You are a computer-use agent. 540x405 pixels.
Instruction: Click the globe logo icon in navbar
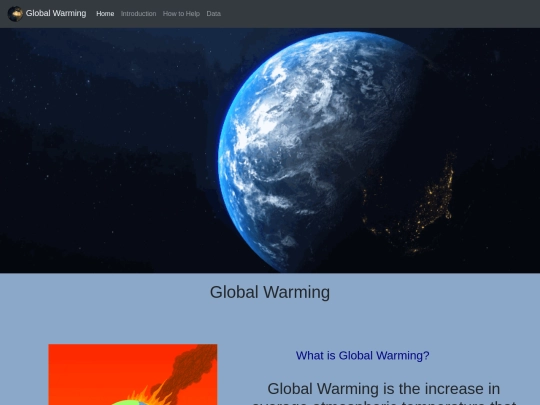(x=15, y=14)
